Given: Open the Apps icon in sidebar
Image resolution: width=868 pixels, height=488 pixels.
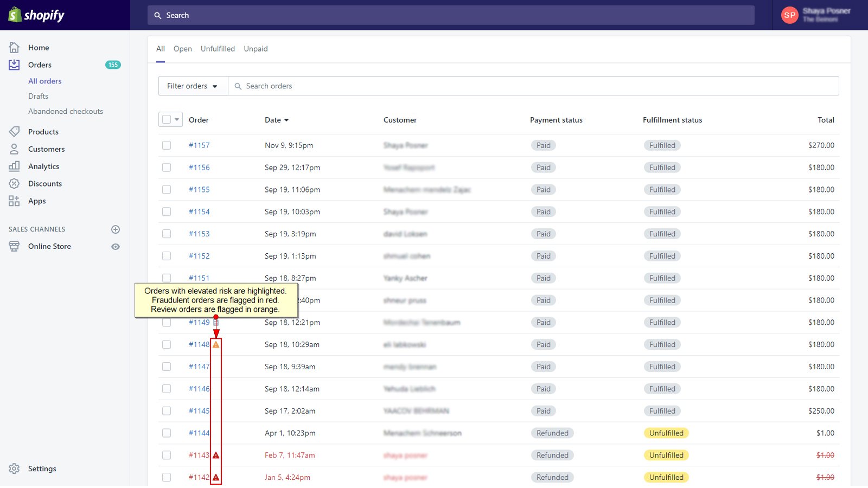Looking at the screenshot, I should pyautogui.click(x=14, y=201).
